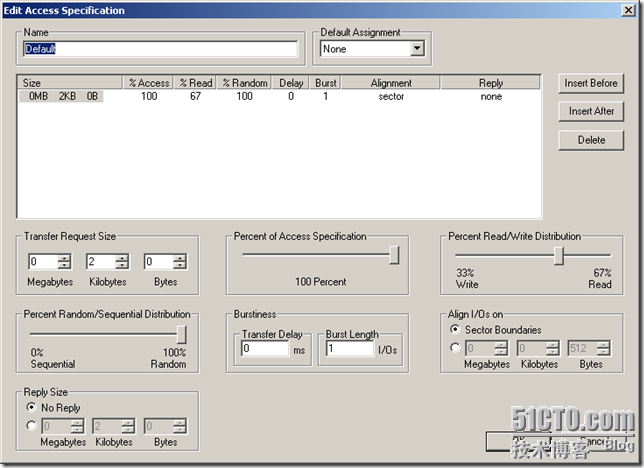The height and width of the screenshot is (468, 644).
Task: Increase Transfer Request Size Megabytes with up arrow
Action: click(x=64, y=258)
